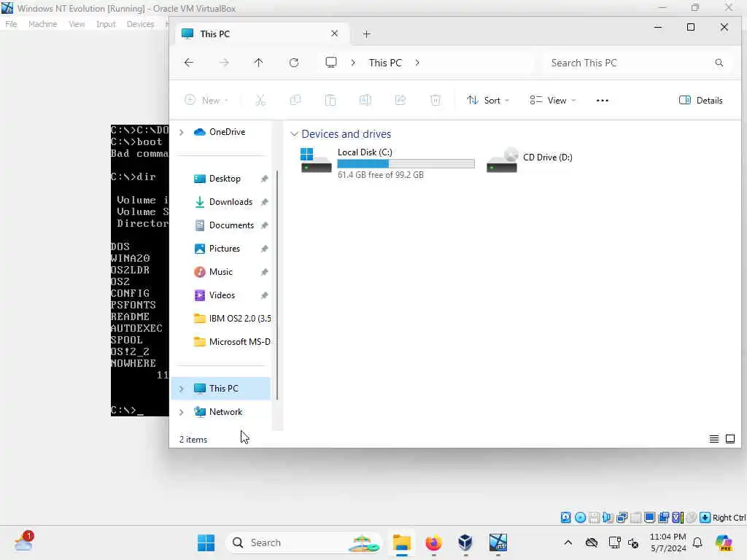Image resolution: width=747 pixels, height=560 pixels.
Task: Click VirtualBox network status indicator
Action: 622,518
